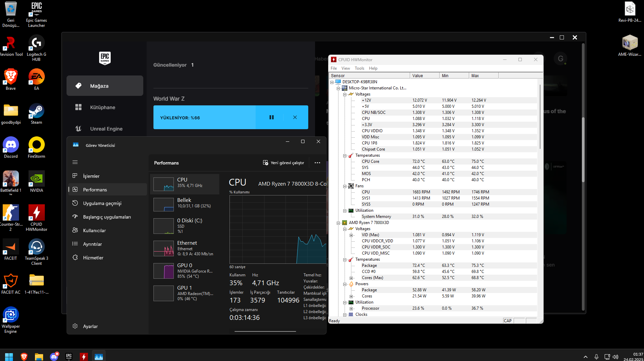644x361 pixels.
Task: Open Ayarlar in Task Manager
Action: click(108, 326)
